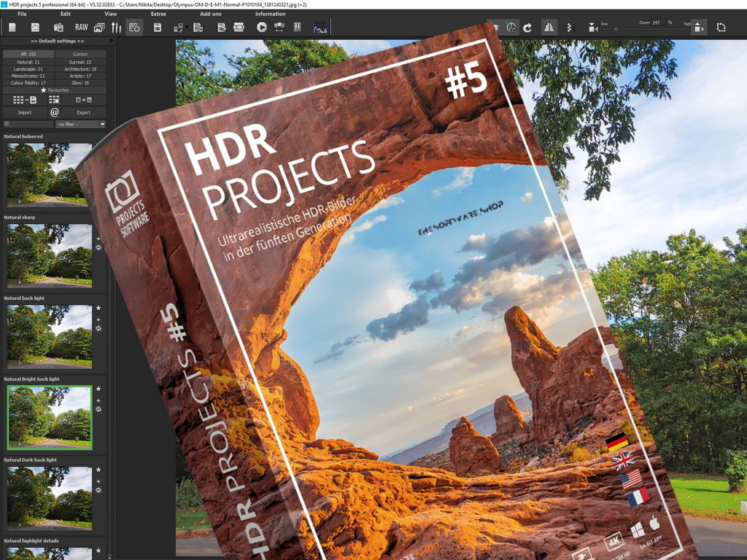Select the Artistic: 17 category
Screen dimensions: 747x560
[80, 76]
